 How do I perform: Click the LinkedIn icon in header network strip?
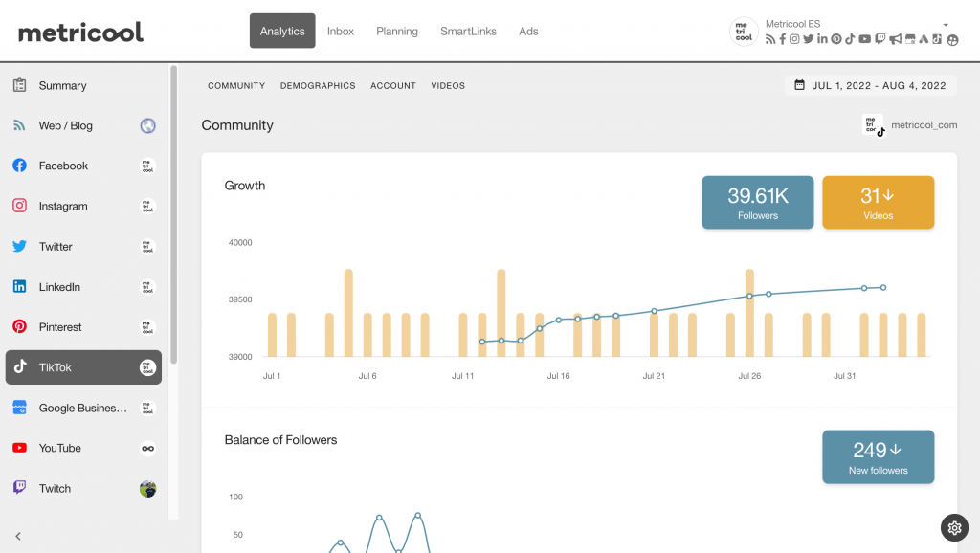pyautogui.click(x=822, y=38)
